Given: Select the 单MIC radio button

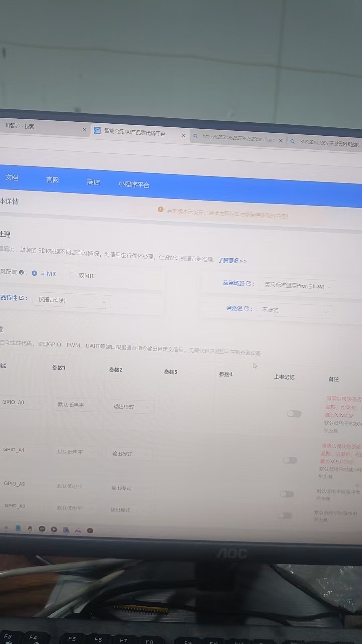Looking at the screenshot, I should pos(35,273).
